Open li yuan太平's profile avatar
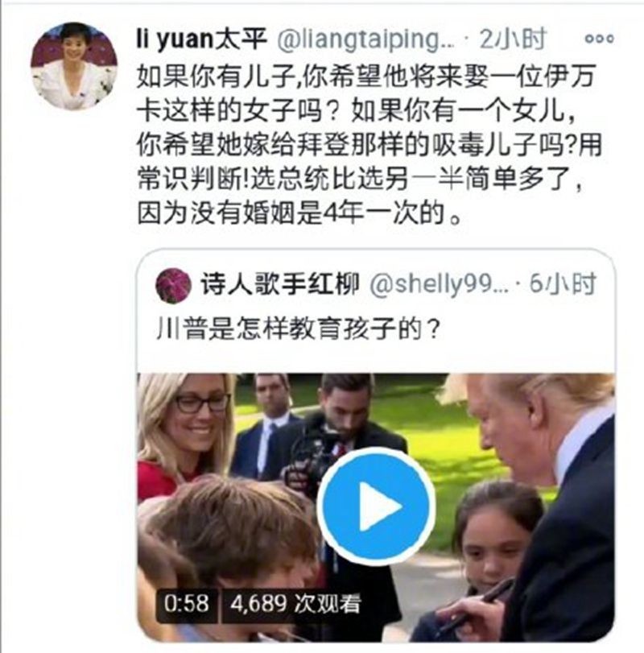Screen dimensions: 644x653 coord(74,66)
